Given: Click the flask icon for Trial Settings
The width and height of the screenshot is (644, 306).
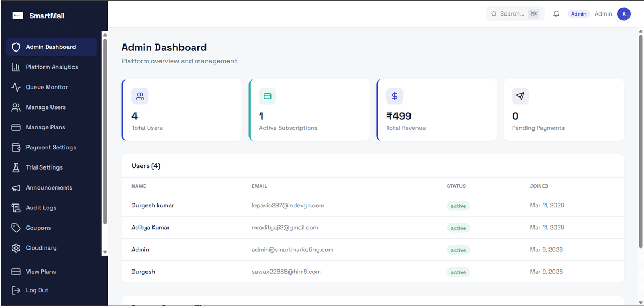Looking at the screenshot, I should [x=16, y=167].
